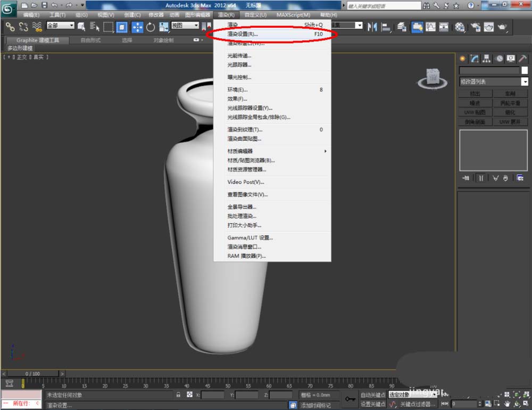Click the Save file icon in title bar
The height and width of the screenshot is (410, 532).
tap(44, 5)
